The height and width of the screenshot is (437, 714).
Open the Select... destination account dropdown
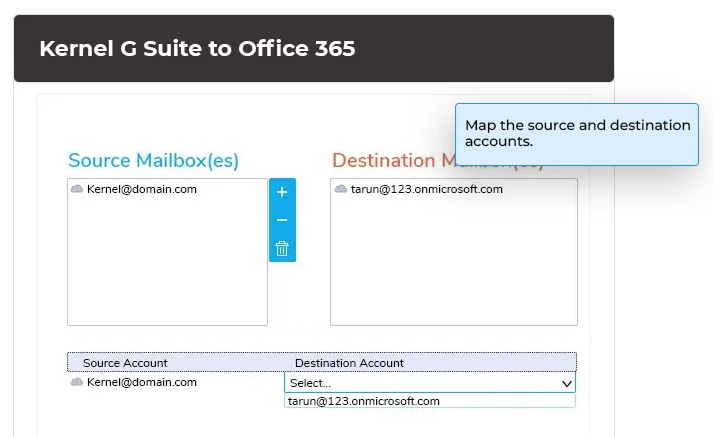pyautogui.click(x=420, y=383)
